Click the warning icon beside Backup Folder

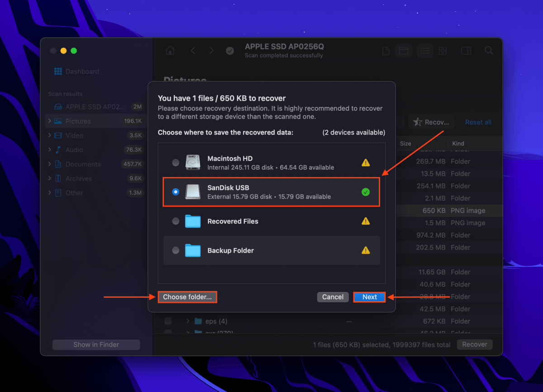pyautogui.click(x=366, y=250)
